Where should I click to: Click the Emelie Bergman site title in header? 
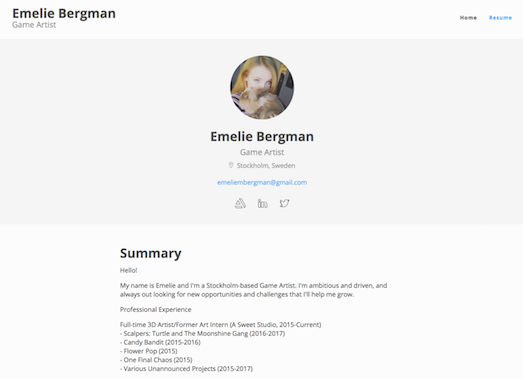pyautogui.click(x=64, y=14)
